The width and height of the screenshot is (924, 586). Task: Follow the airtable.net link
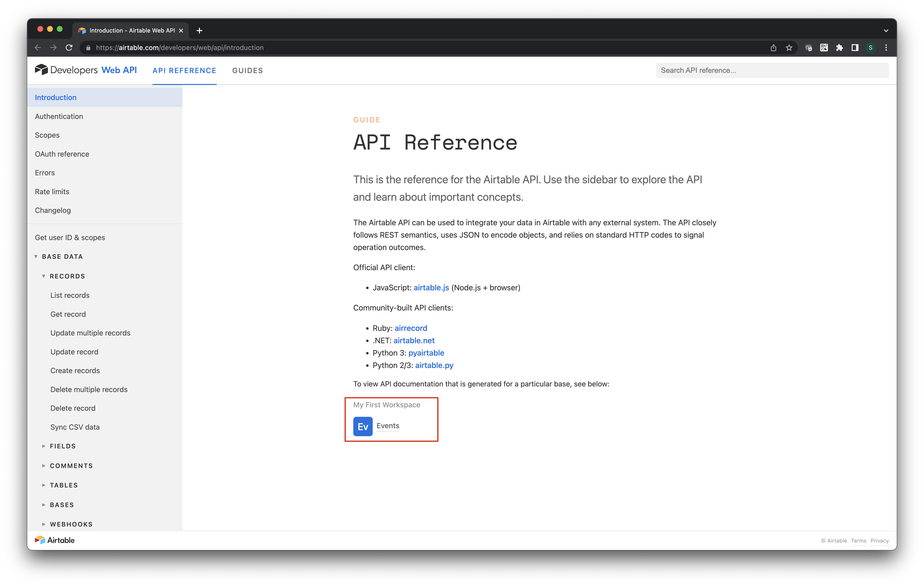point(414,340)
